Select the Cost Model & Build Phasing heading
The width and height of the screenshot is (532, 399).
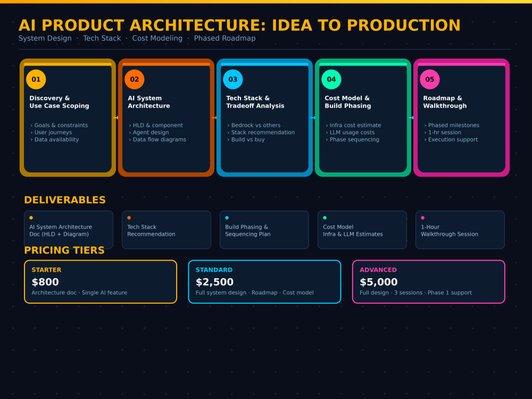[348, 102]
